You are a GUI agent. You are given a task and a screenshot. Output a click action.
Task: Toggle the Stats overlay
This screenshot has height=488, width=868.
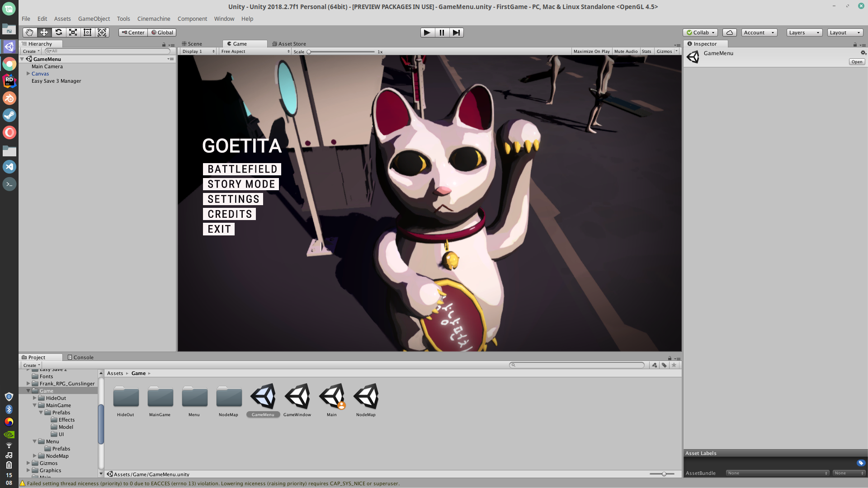646,52
